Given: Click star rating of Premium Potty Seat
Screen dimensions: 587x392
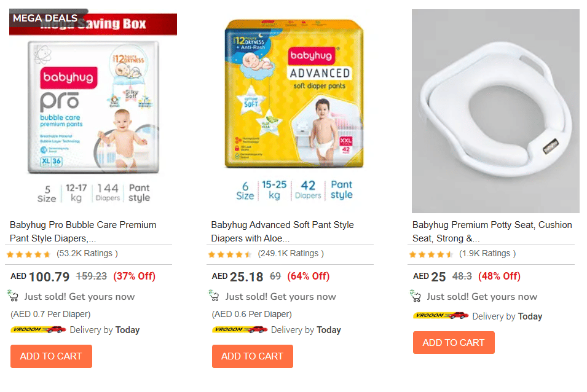Looking at the screenshot, I should (x=431, y=254).
